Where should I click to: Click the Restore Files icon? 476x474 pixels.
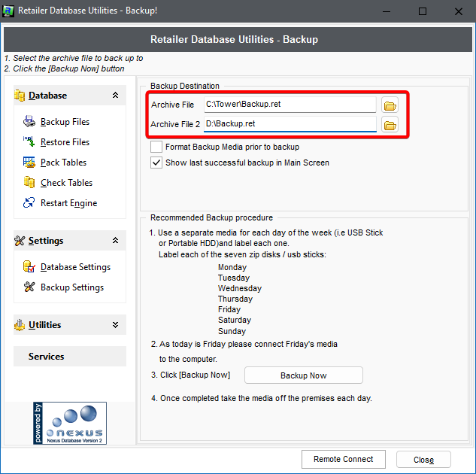pos(29,142)
